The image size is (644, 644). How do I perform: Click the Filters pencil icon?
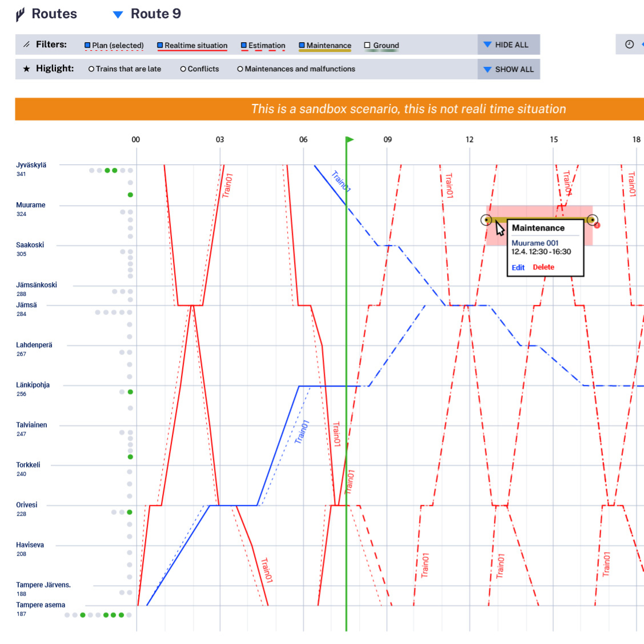pos(26,45)
